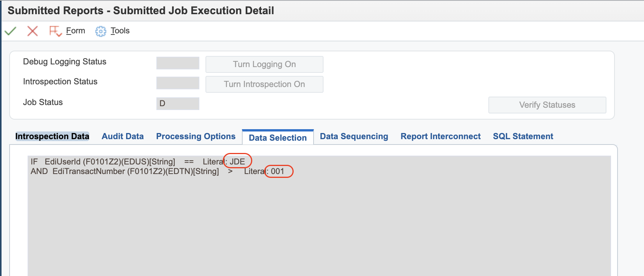Screen dimensions: 644x276
Task: Select the Processing Options tab
Action: (x=196, y=136)
